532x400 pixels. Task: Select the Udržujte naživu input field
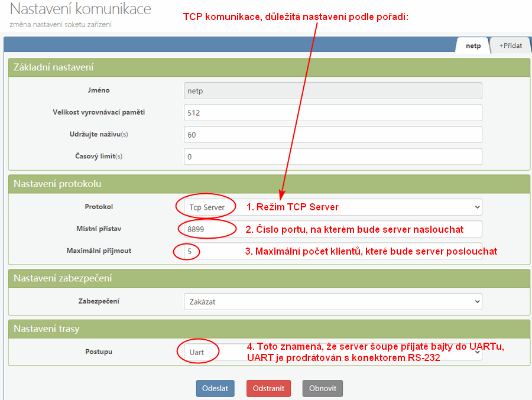333,135
